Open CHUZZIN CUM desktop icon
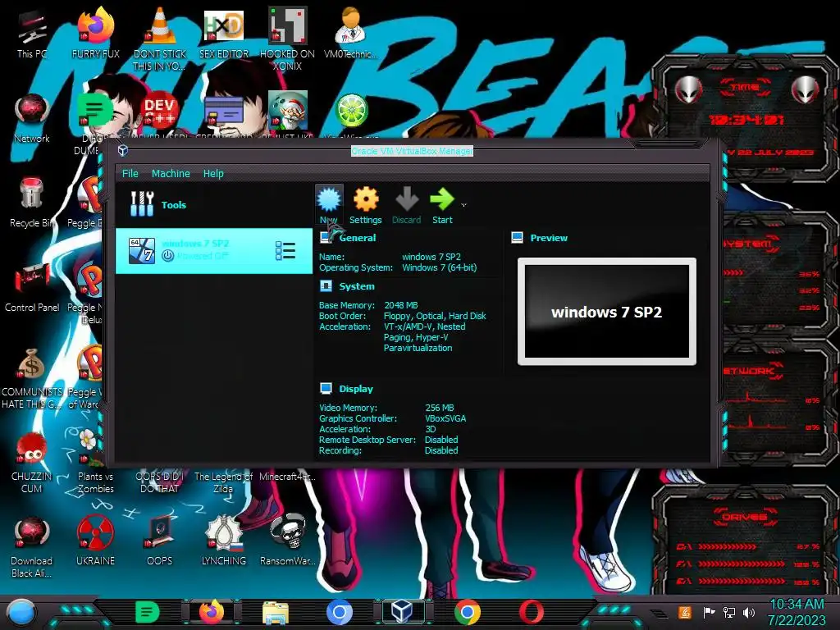This screenshot has height=630, width=840. (32, 463)
